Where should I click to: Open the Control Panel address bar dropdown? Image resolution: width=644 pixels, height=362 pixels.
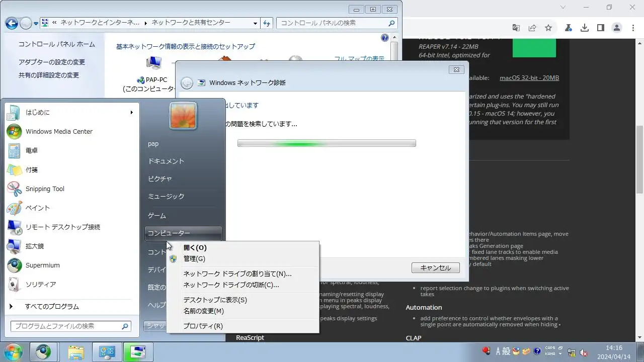pos(256,23)
